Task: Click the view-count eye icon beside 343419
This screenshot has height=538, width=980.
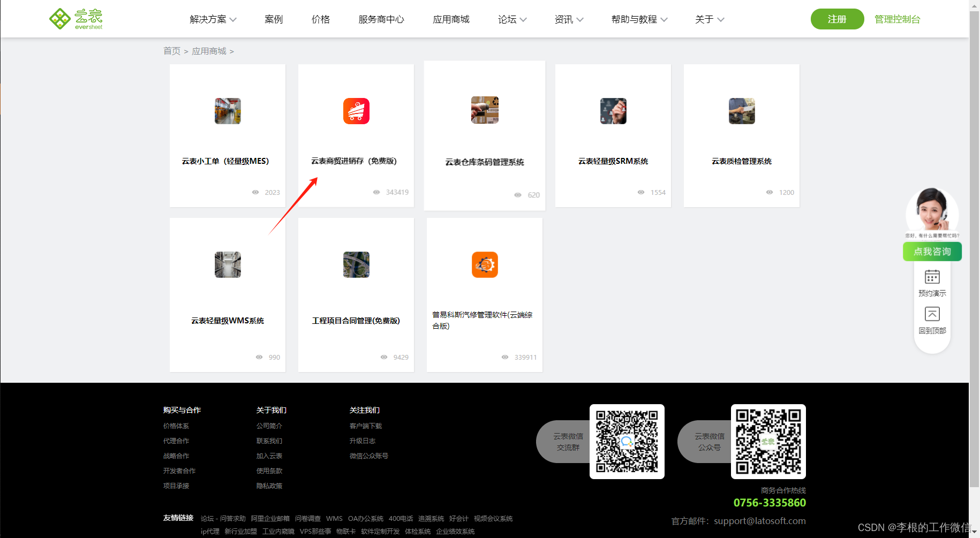Action: (x=376, y=192)
